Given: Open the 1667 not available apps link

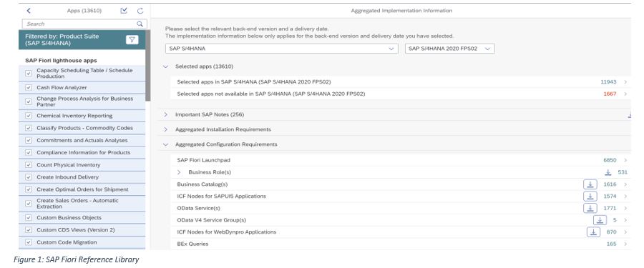Looking at the screenshot, I should coord(610,94).
